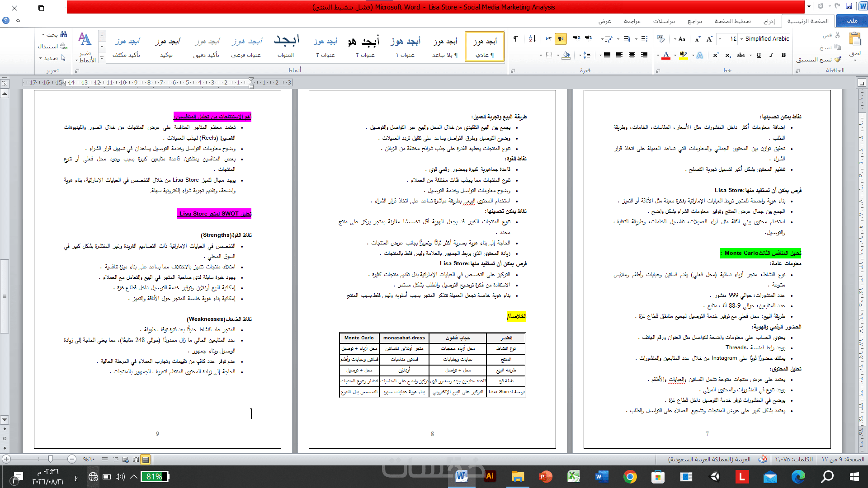The width and height of the screenshot is (868, 488).
Task: Click the word count in the status bar
Action: click(794, 459)
